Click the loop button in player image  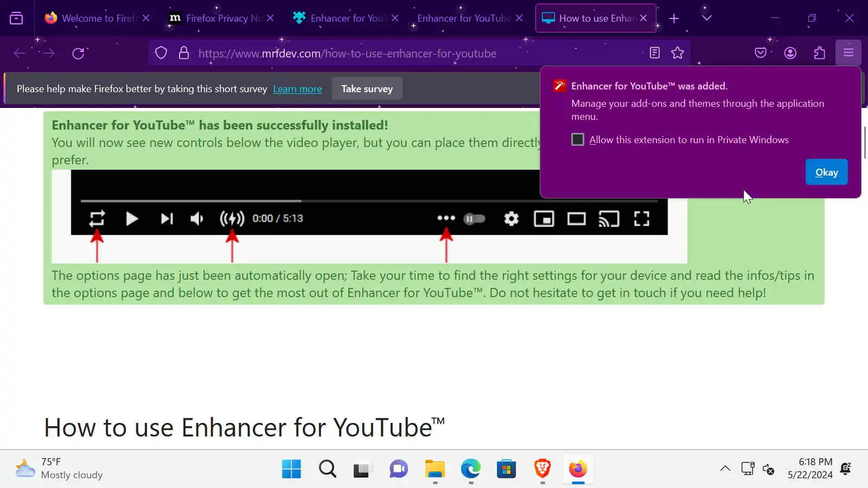[x=97, y=219]
